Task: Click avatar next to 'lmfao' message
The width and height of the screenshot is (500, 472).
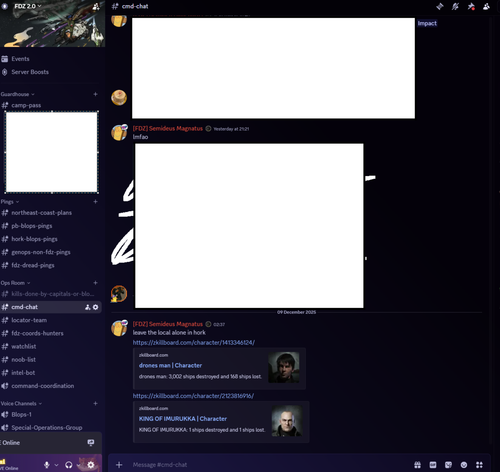Action: coord(119,132)
